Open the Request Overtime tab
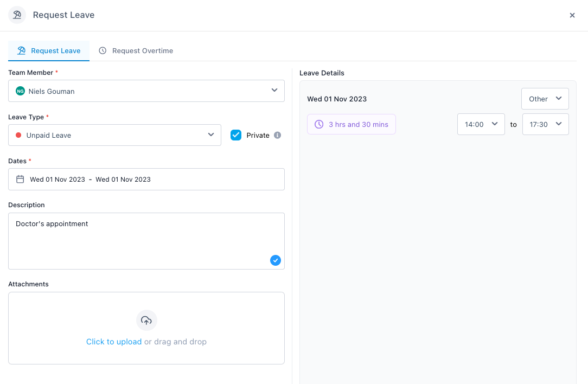 [136, 50]
